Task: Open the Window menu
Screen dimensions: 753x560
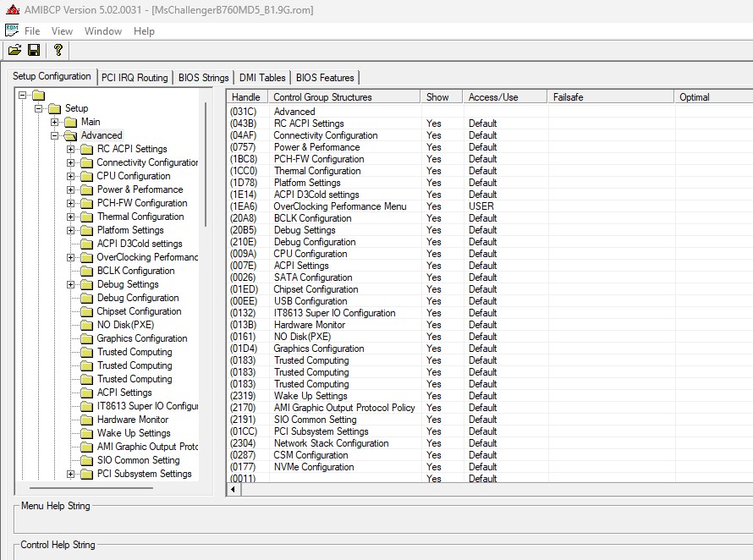Action: tap(103, 31)
